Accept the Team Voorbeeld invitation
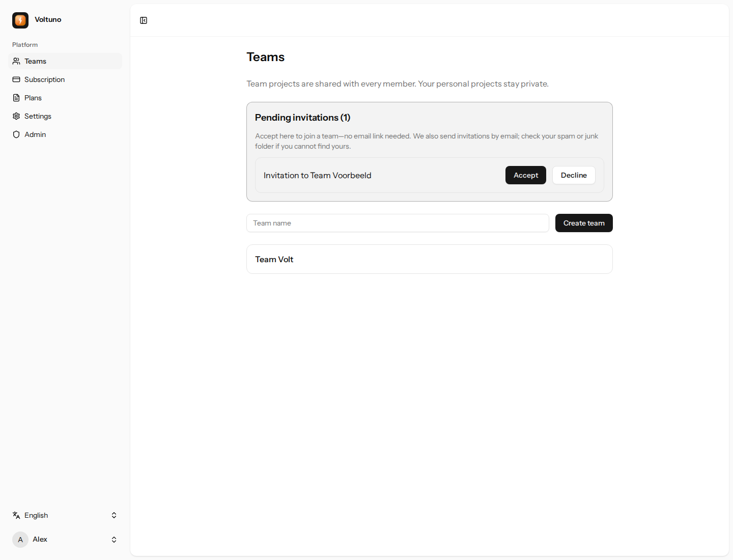The image size is (733, 560). [526, 175]
